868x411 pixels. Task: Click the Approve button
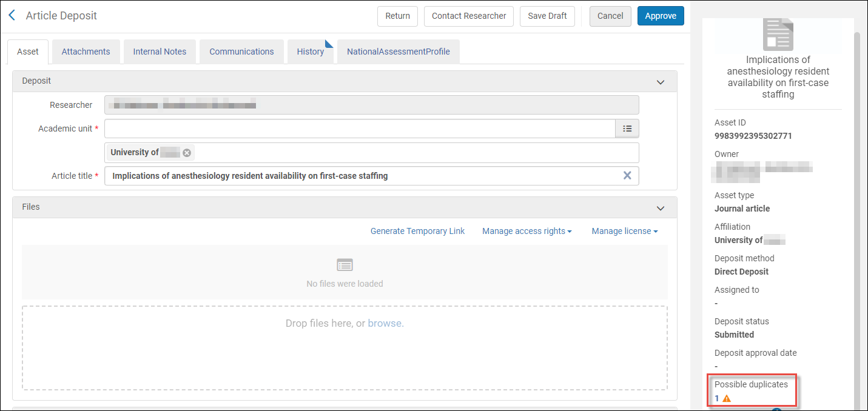tap(660, 16)
